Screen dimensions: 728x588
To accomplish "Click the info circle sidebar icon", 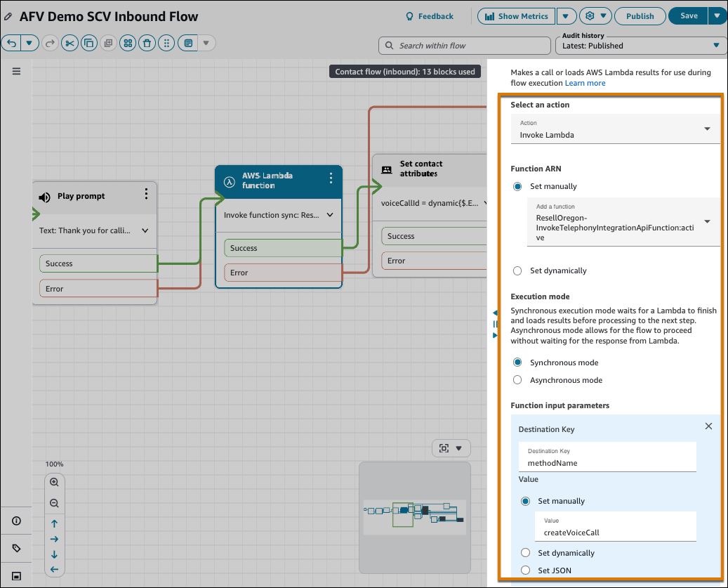I will pyautogui.click(x=16, y=521).
